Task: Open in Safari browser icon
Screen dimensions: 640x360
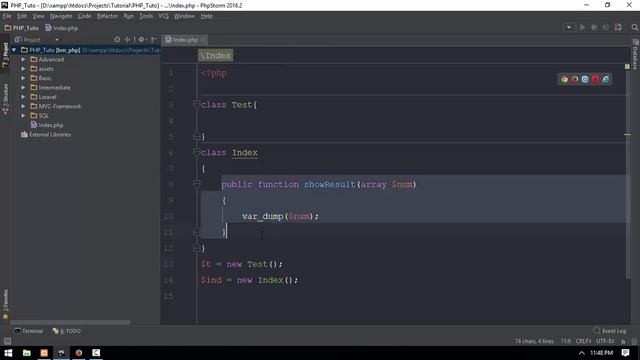Action: click(585, 80)
